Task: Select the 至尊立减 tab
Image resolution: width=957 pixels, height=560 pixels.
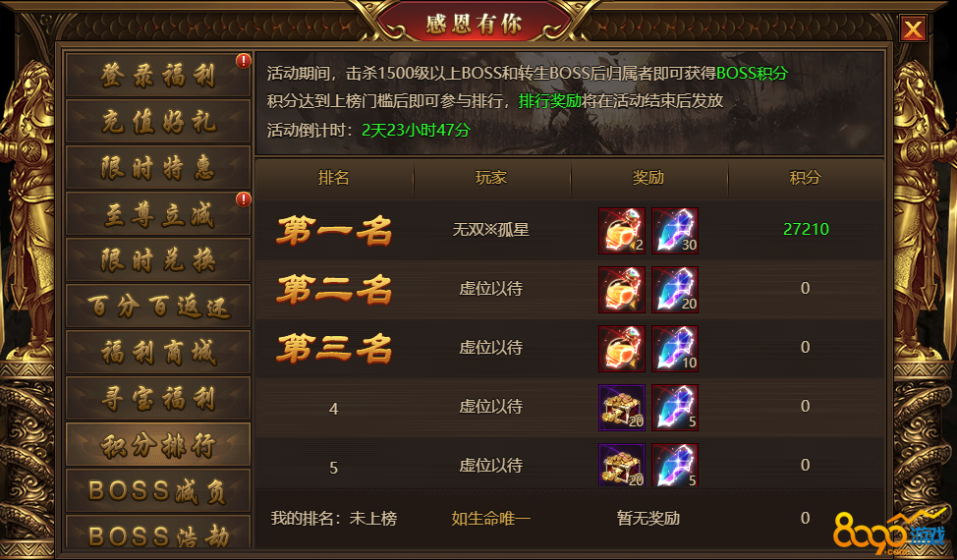Action: pos(158,214)
